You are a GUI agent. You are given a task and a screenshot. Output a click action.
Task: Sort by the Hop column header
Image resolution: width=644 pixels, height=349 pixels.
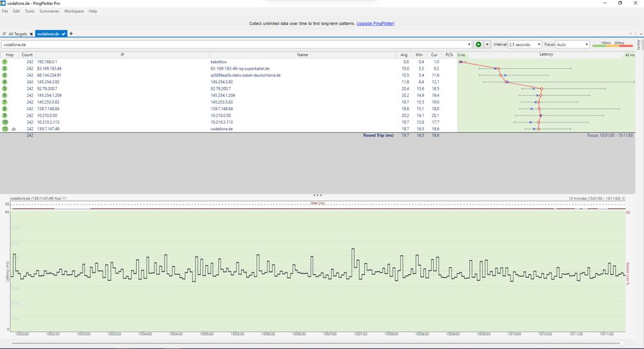(10, 55)
